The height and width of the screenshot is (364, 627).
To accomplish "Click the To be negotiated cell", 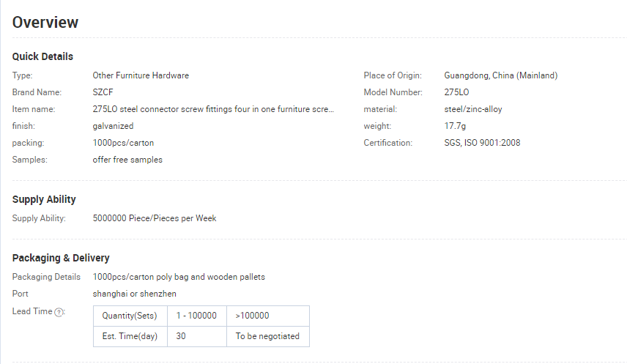I will 268,336.
